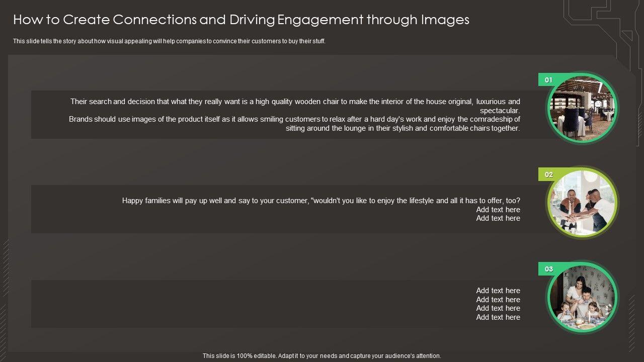Click the footer "This slide is 100% editable" text
This screenshot has height=362, width=644.
322,356
